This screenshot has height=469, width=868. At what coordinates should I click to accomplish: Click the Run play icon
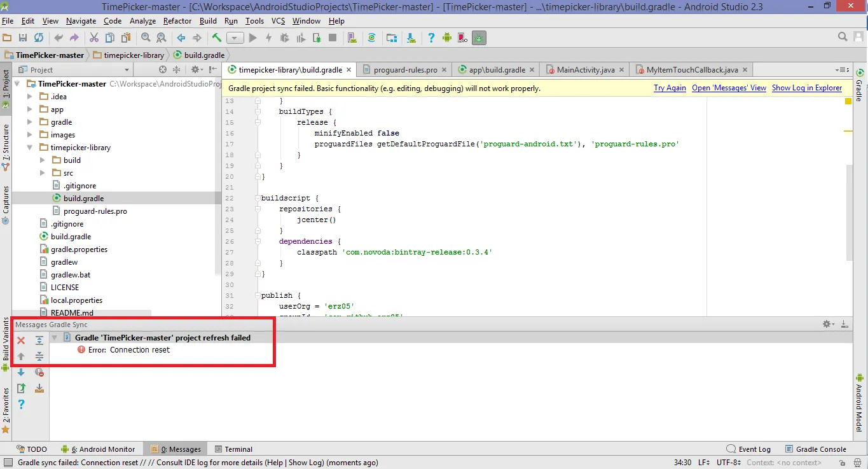(253, 38)
